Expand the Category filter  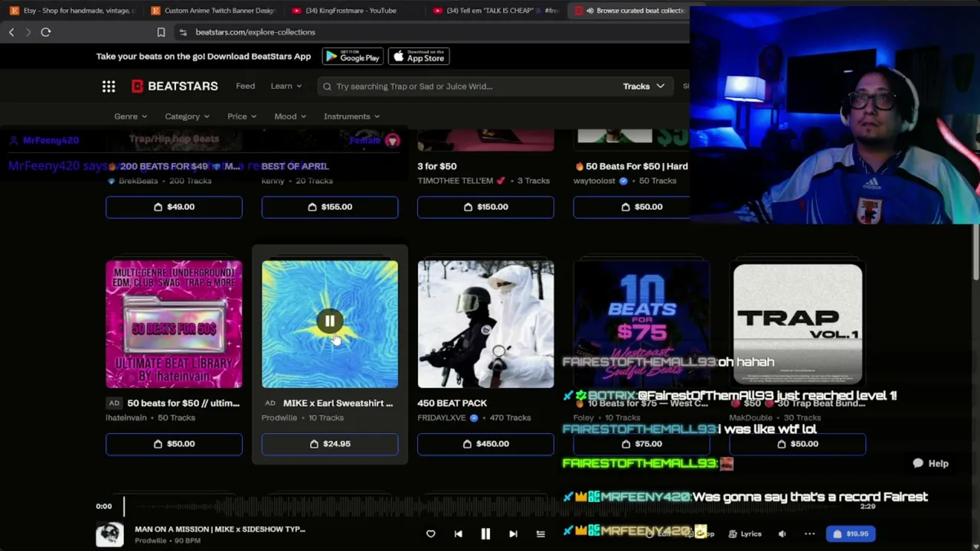point(187,116)
